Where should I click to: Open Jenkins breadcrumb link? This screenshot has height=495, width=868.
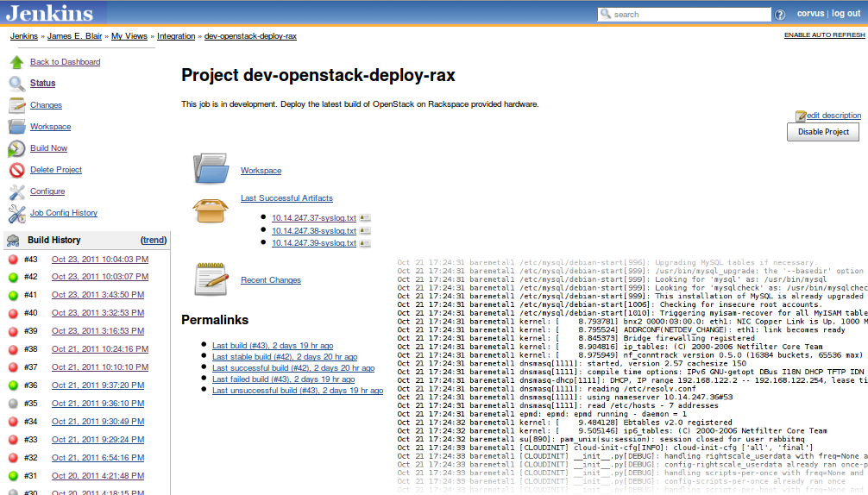click(24, 36)
